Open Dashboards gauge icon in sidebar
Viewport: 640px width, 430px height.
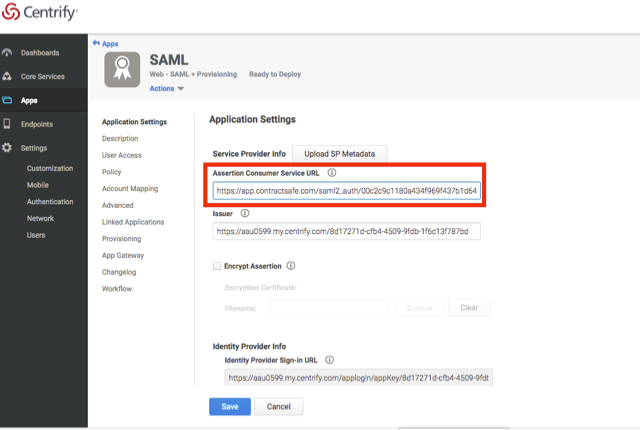click(7, 52)
